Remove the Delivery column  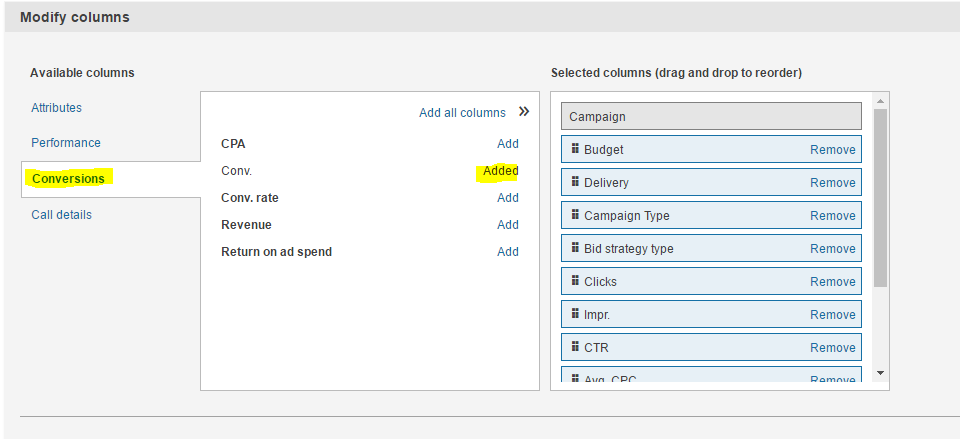[833, 183]
